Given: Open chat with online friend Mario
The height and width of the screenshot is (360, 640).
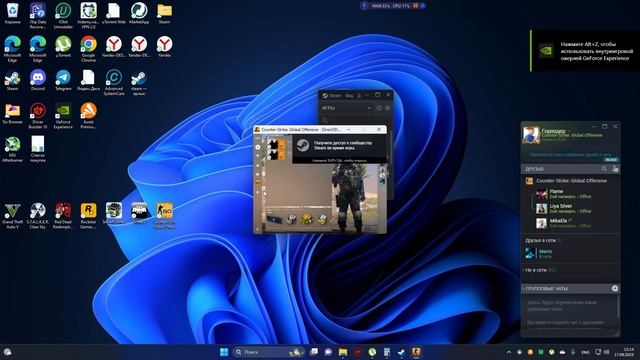Looking at the screenshot, I should (x=571, y=253).
